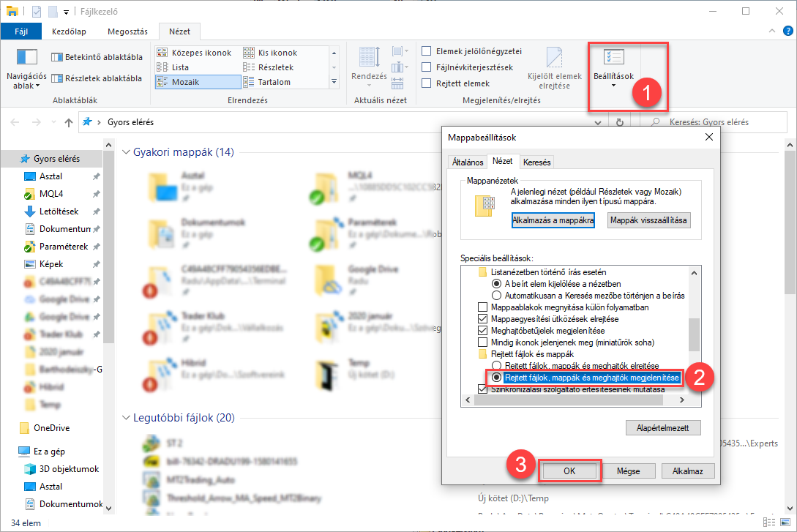Go up one folder level
The image size is (797, 532).
tap(69, 122)
